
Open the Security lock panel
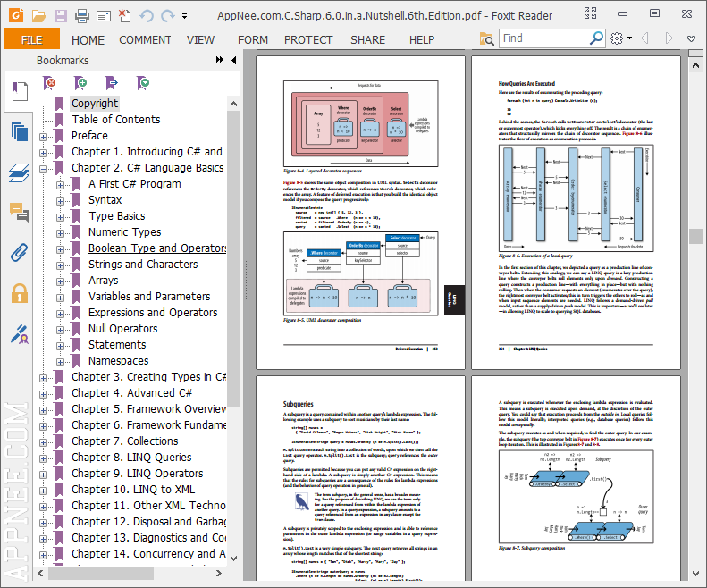[x=20, y=293]
